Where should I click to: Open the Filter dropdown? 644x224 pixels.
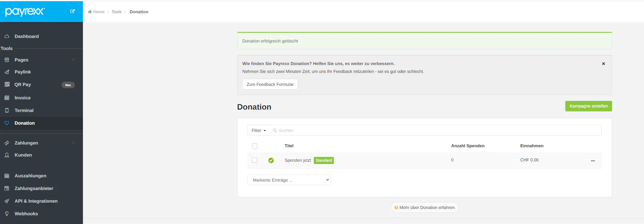[x=258, y=130]
